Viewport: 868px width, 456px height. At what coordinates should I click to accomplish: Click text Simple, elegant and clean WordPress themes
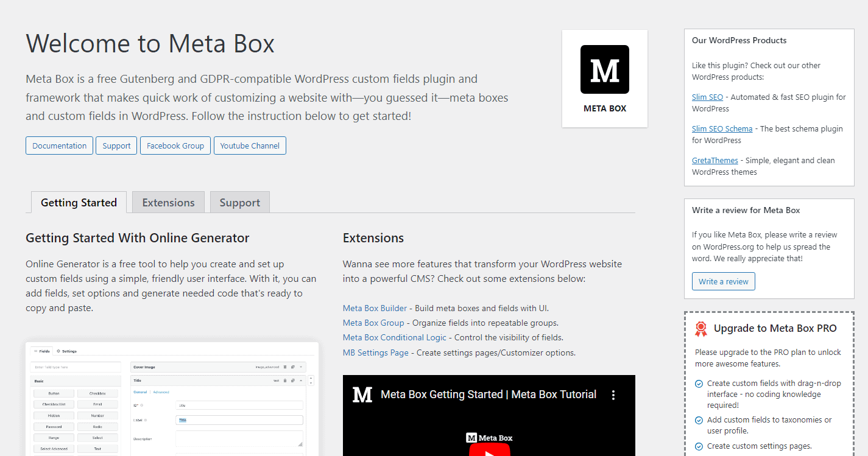point(763,166)
